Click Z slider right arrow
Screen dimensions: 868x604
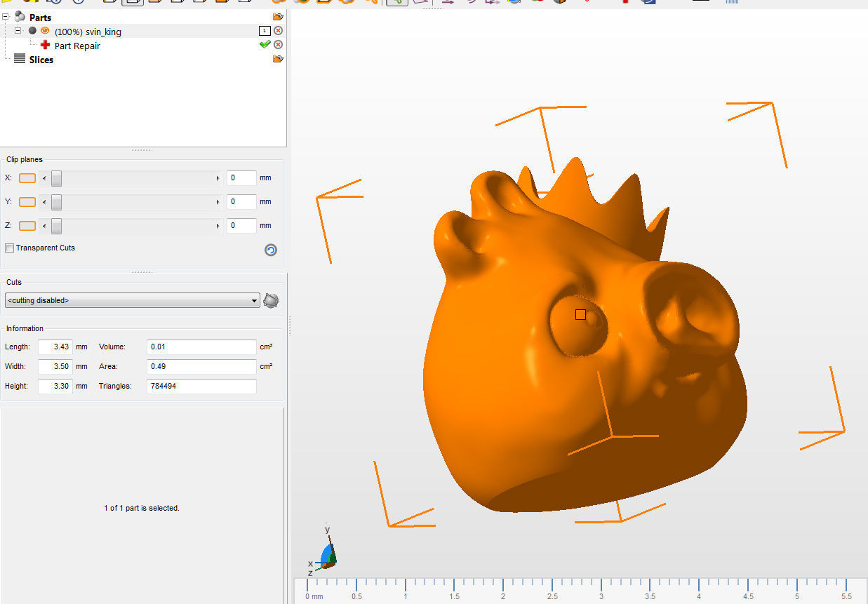coord(218,226)
